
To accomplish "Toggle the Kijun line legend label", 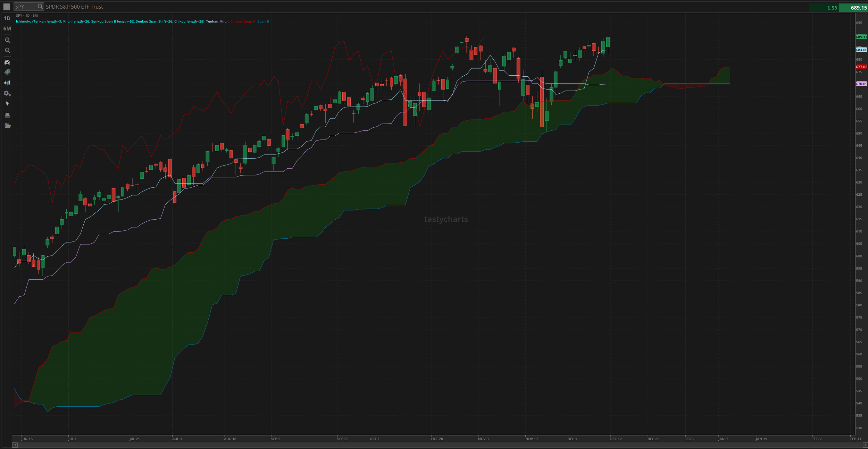I will click(x=224, y=22).
